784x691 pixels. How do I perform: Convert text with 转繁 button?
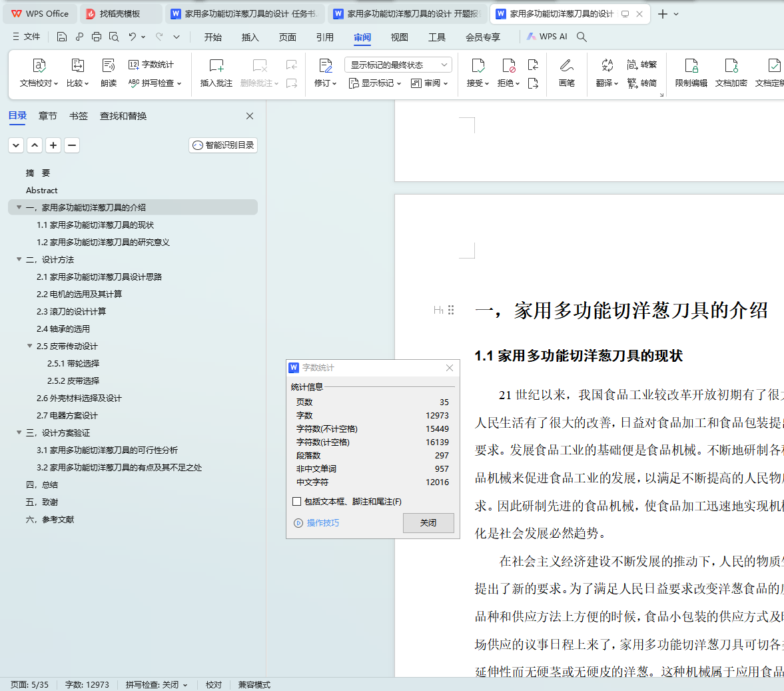tap(642, 65)
